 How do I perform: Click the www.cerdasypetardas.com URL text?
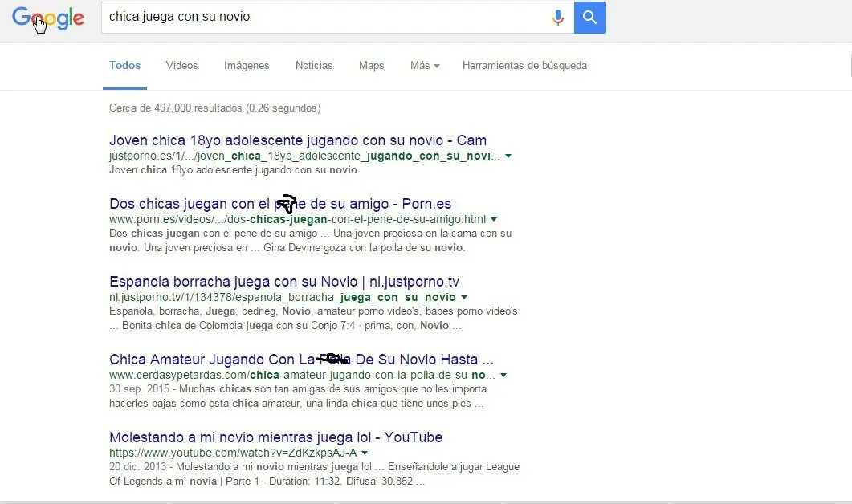pos(302,376)
